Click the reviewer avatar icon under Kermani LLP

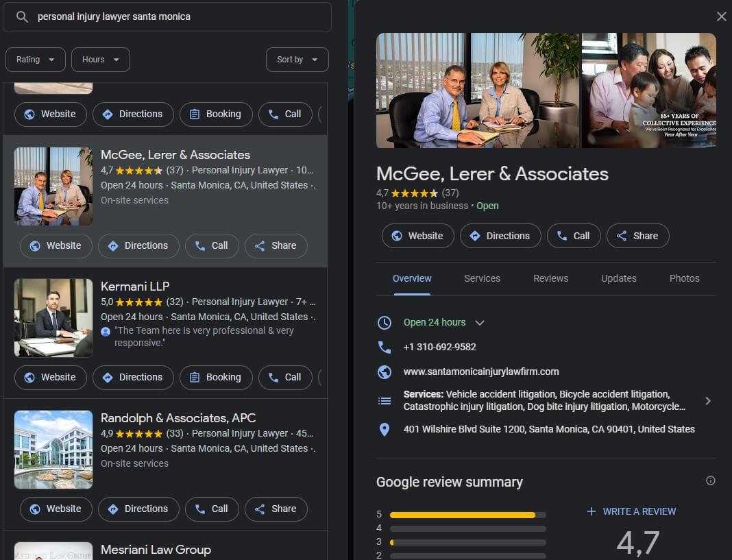(x=106, y=332)
